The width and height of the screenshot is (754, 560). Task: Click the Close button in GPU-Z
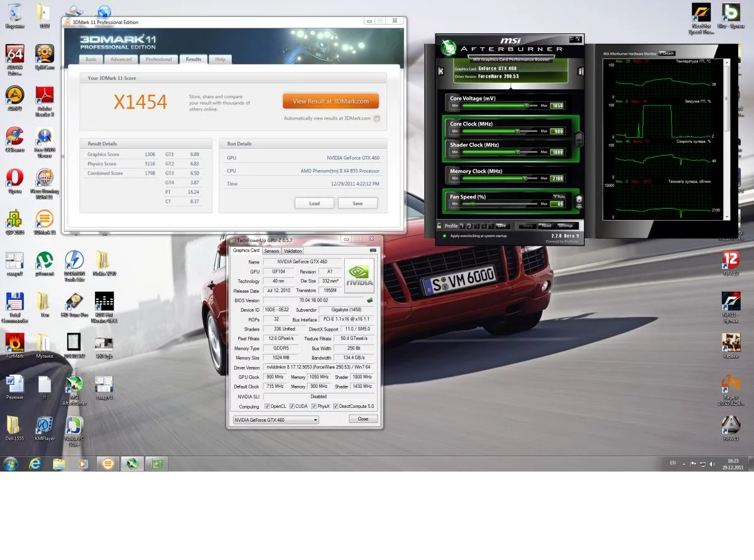tap(363, 419)
